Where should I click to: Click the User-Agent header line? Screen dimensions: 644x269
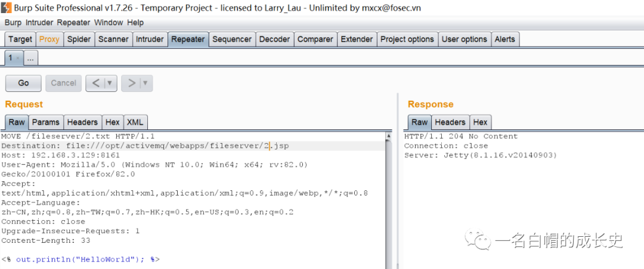(x=154, y=165)
